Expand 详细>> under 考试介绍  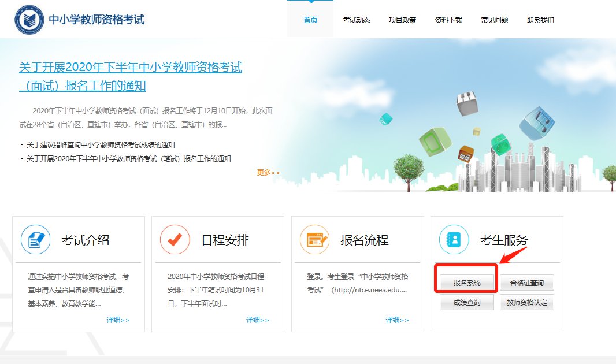coord(118,320)
